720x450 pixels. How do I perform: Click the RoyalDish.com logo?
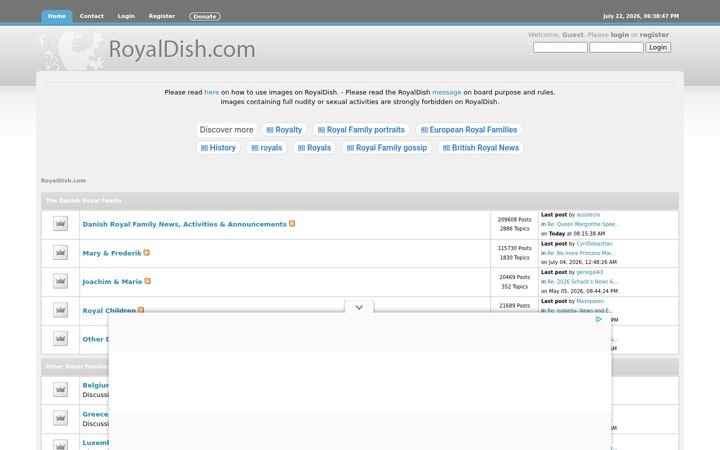tap(182, 49)
